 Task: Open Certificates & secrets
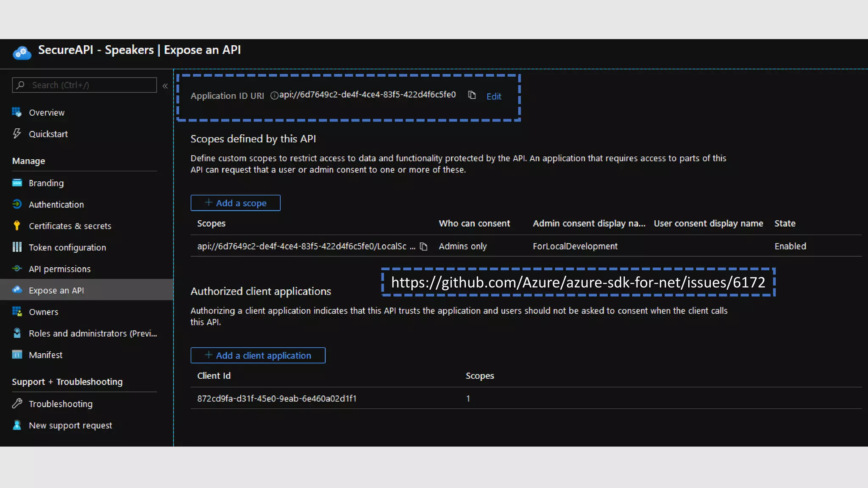coord(70,226)
